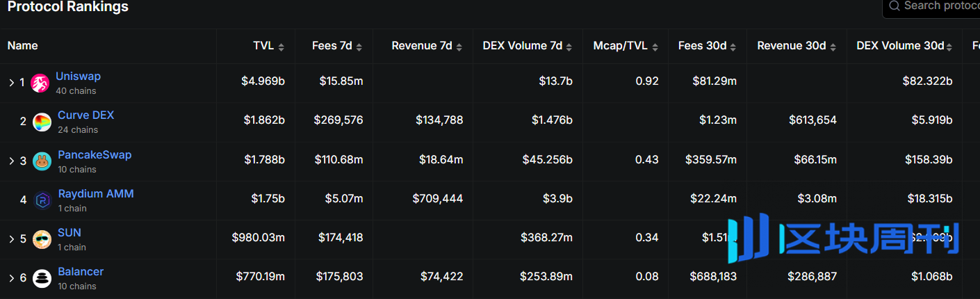The image size is (980, 299).
Task: Click Balancer Revenue 7d $74,422
Action: coord(442,277)
